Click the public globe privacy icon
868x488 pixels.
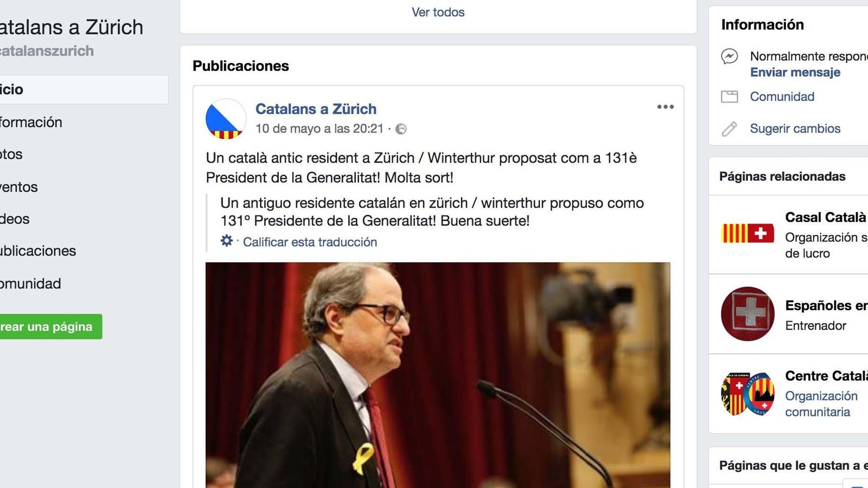tap(401, 129)
